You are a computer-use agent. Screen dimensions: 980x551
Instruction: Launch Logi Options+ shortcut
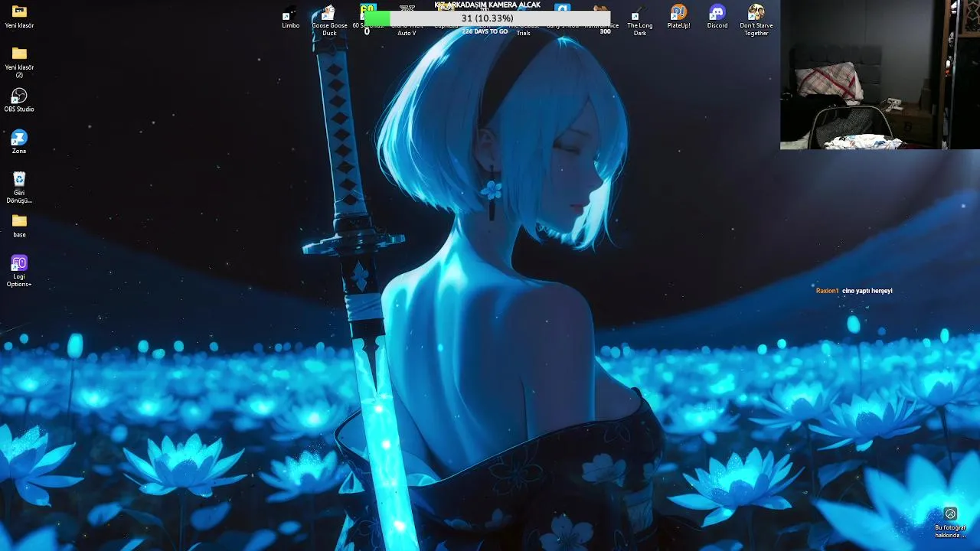(x=19, y=271)
